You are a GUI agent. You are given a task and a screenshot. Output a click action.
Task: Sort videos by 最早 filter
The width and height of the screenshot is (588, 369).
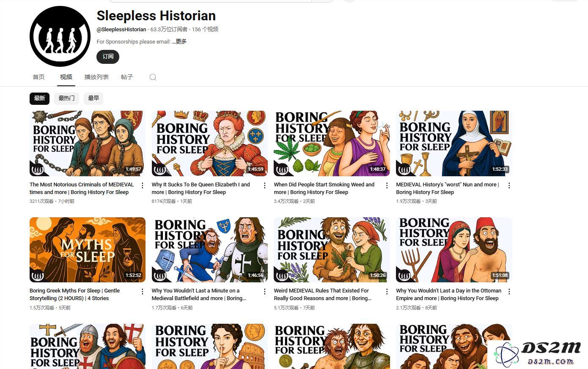pos(93,98)
